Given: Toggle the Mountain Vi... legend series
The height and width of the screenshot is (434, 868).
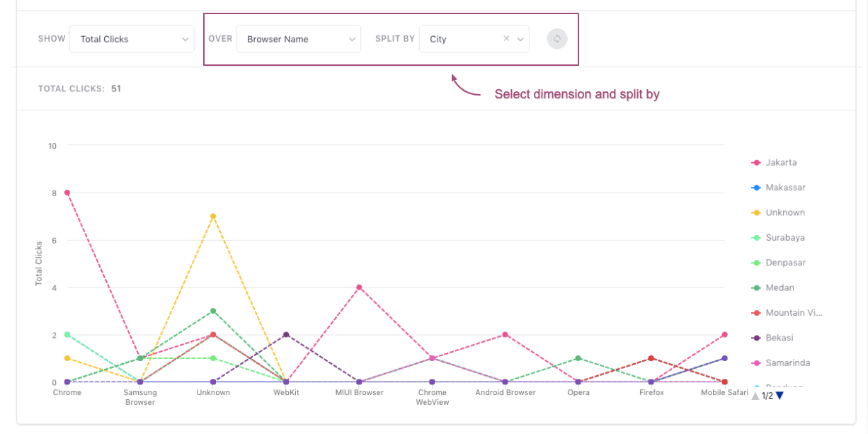Looking at the screenshot, I should (787, 313).
